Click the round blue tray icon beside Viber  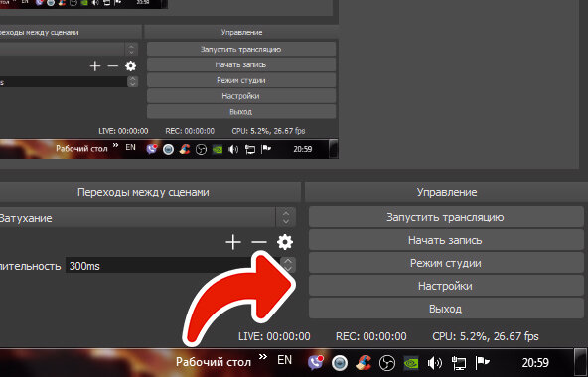pos(340,363)
